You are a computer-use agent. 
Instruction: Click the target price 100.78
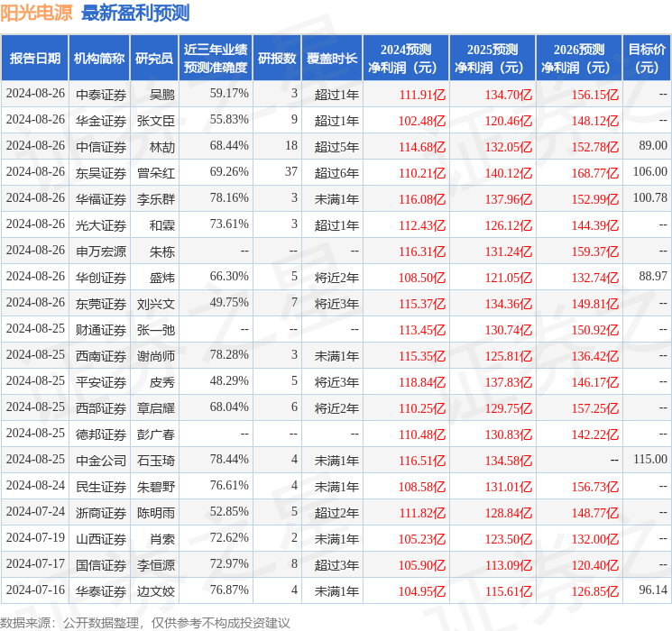[x=649, y=197]
